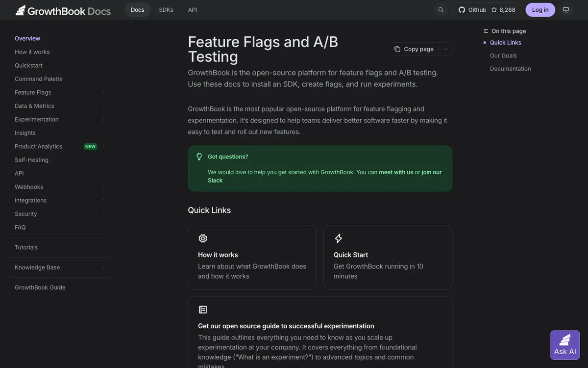The width and height of the screenshot is (588, 368).
Task: Expand the Data & Metrics chevron
Action: [x=104, y=106]
